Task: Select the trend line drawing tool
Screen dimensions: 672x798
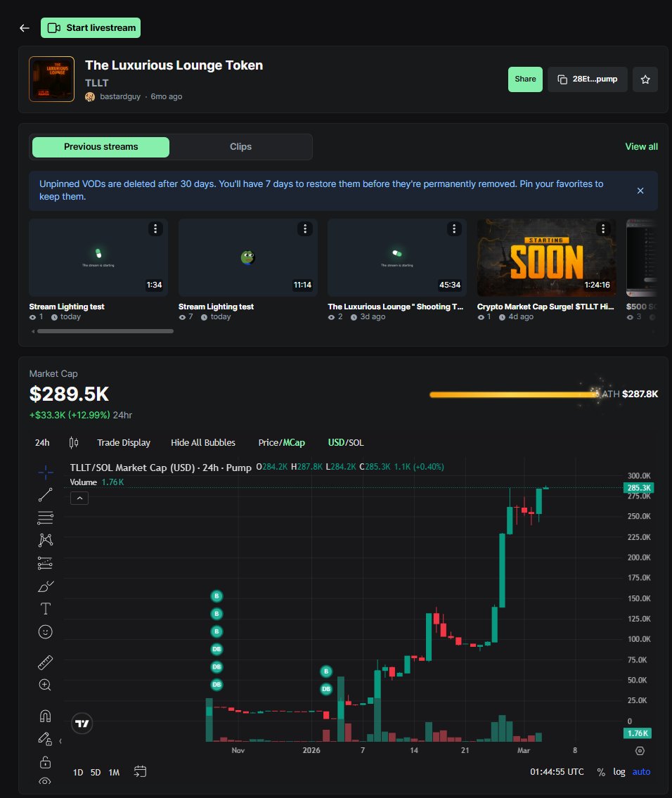Action: [45, 494]
